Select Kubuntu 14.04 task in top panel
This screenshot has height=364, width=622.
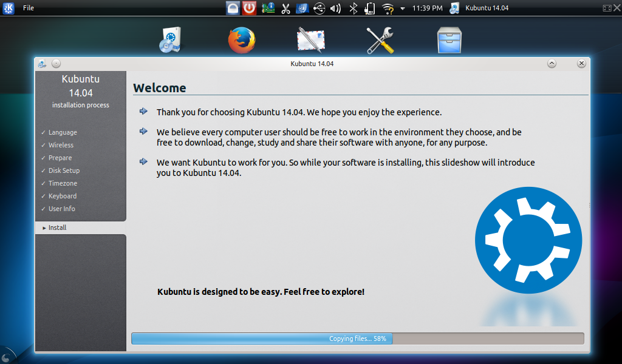487,8
